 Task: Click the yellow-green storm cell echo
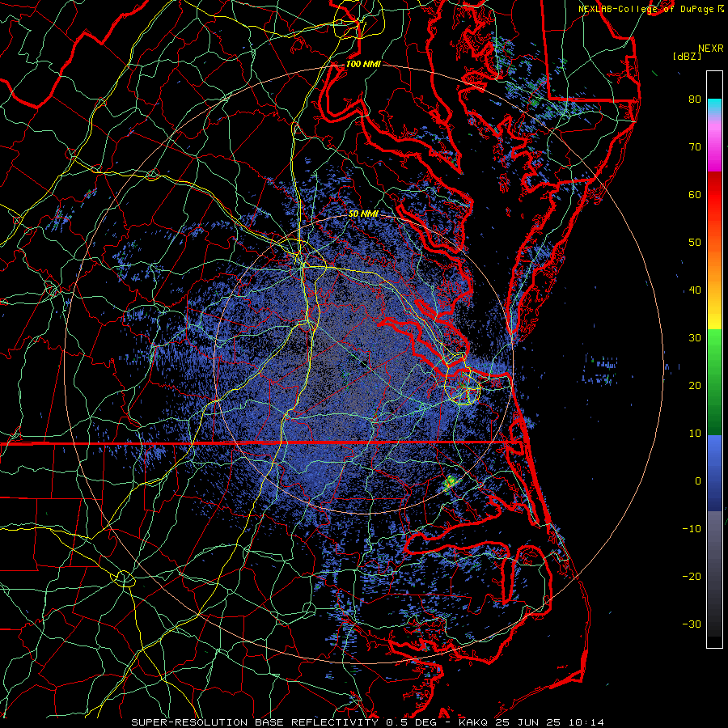450,482
